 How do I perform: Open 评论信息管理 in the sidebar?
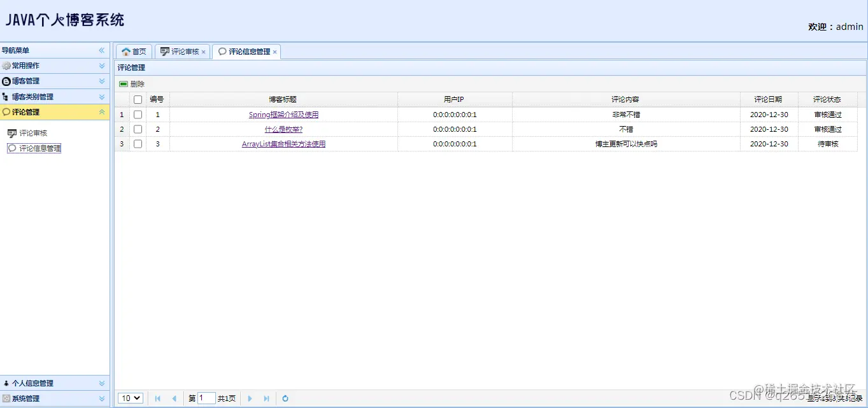(x=40, y=148)
